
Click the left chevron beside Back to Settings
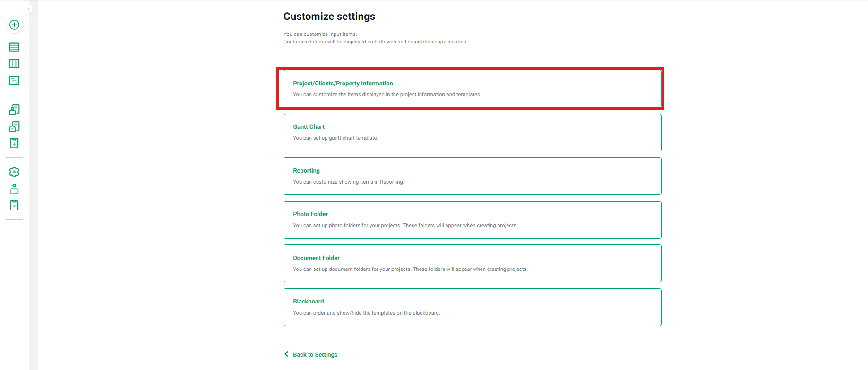pyautogui.click(x=286, y=354)
